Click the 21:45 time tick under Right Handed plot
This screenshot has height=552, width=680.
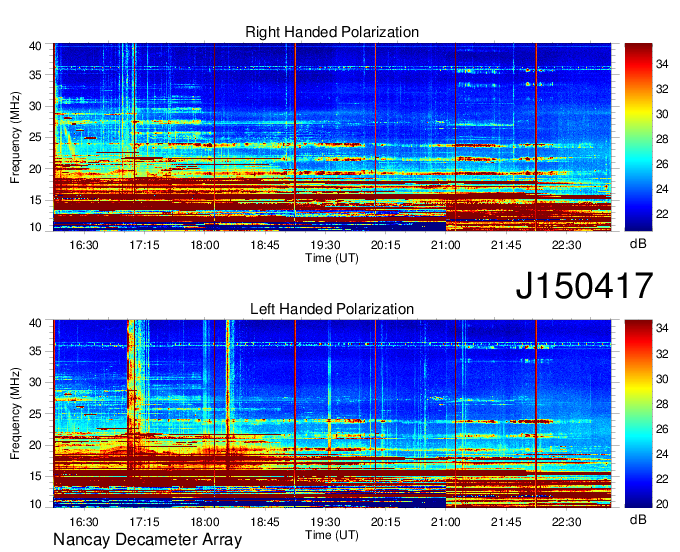coord(506,245)
